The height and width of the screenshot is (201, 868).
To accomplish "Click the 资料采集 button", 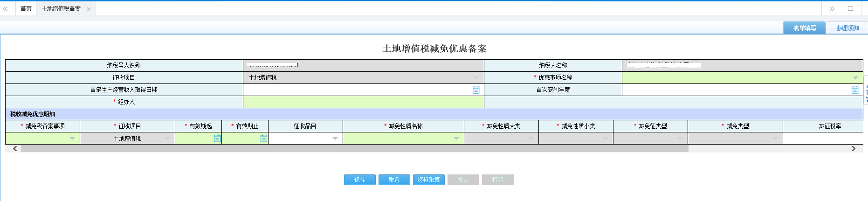I will click(x=429, y=180).
